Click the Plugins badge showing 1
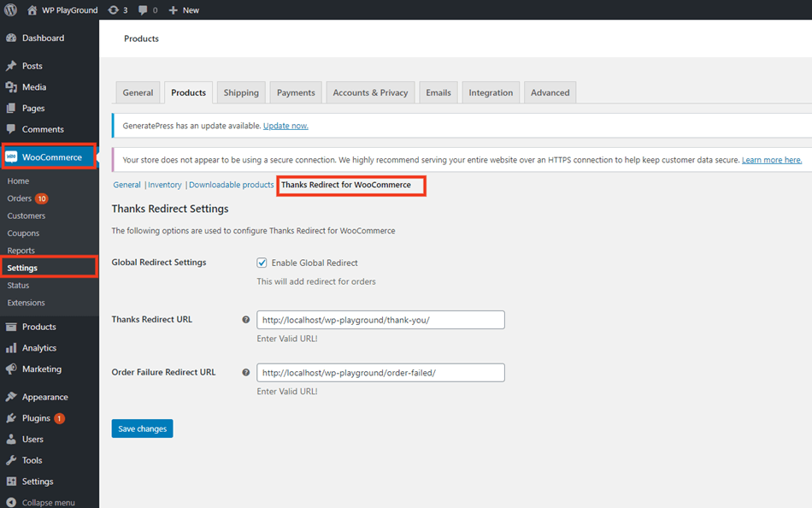Screen dimensions: 812x508 [60, 418]
